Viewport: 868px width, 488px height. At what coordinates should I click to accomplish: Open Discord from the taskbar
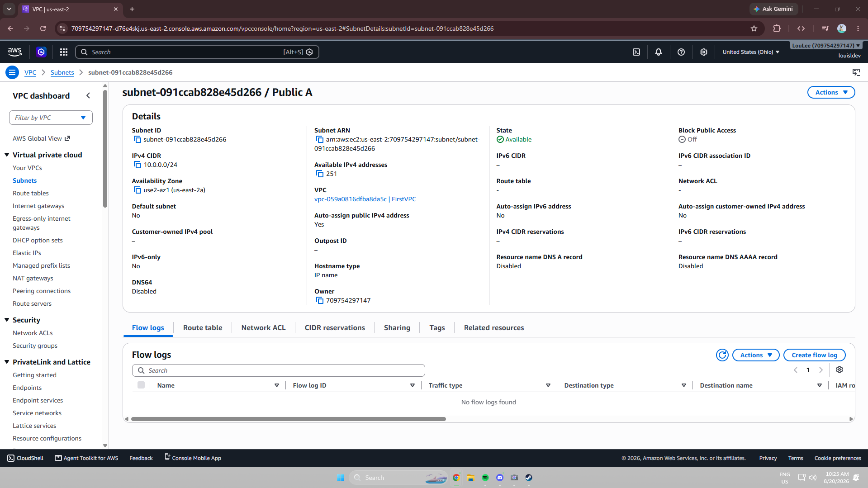pos(500,478)
